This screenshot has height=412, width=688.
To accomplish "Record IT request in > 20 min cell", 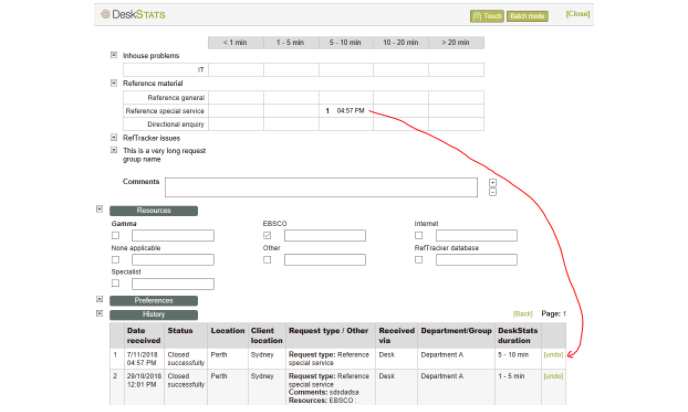I will (456, 70).
